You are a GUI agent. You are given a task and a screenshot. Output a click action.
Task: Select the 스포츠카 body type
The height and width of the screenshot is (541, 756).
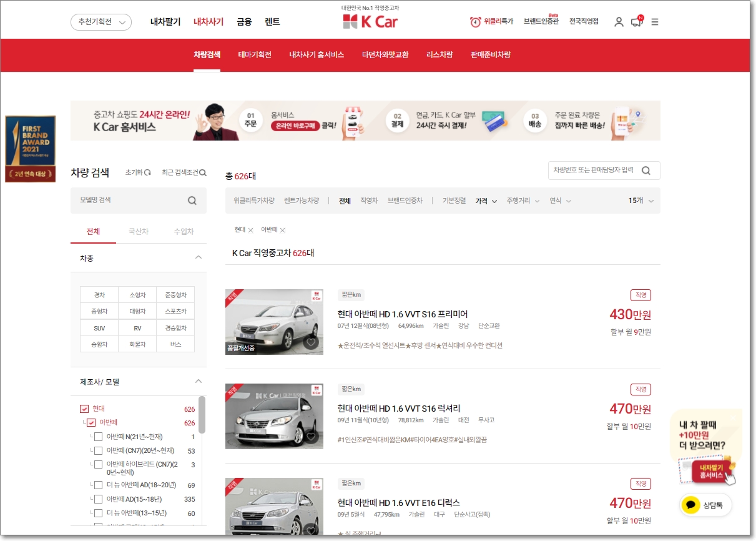pyautogui.click(x=175, y=311)
